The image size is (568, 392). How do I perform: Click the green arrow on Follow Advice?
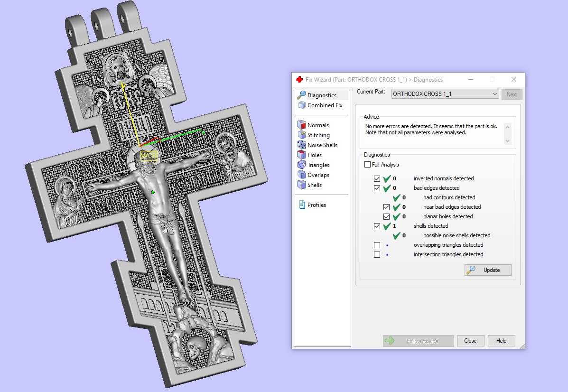click(x=390, y=341)
